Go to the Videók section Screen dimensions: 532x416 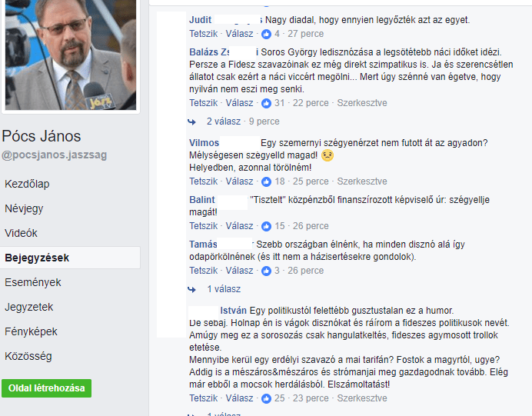point(21,233)
